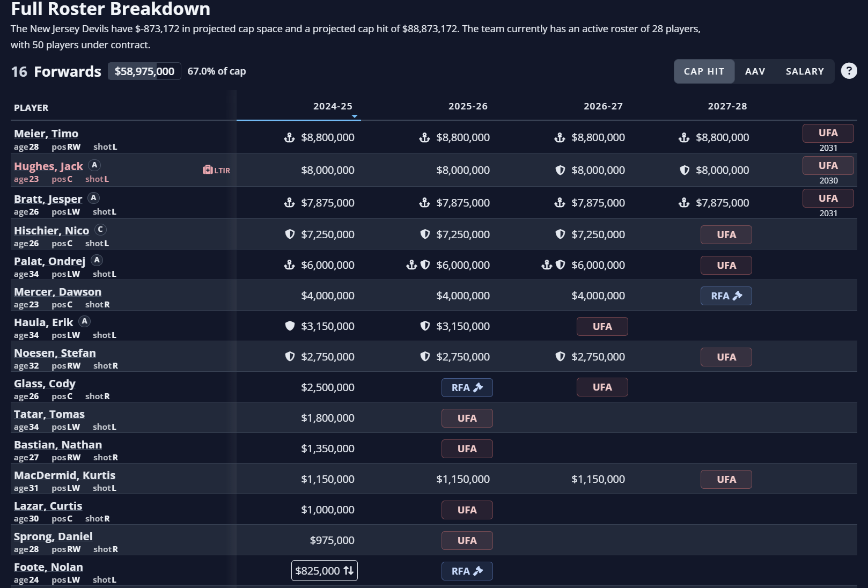
Task: Click the gavel icon in Mercer's RFA badge
Action: click(x=738, y=296)
